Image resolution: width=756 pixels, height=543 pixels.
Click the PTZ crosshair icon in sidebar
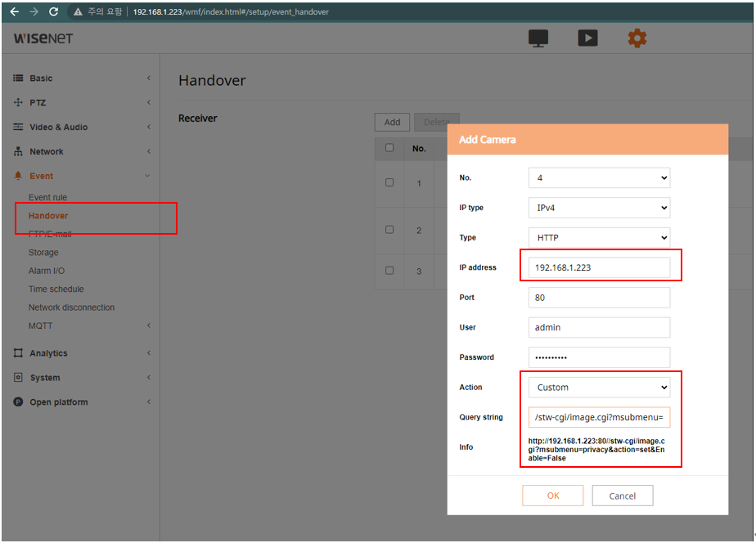click(x=18, y=103)
